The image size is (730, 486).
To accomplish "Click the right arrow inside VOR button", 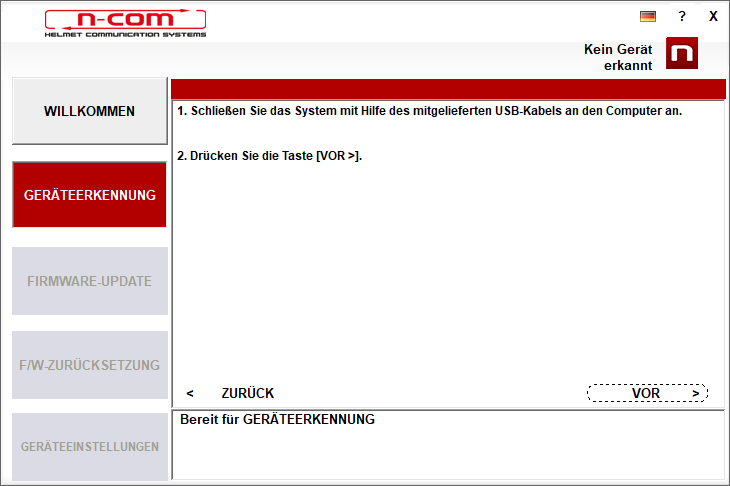I will click(x=696, y=393).
